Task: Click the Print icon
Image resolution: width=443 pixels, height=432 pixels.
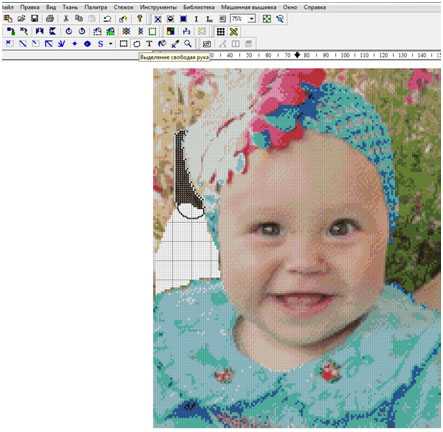Action: coord(50,19)
